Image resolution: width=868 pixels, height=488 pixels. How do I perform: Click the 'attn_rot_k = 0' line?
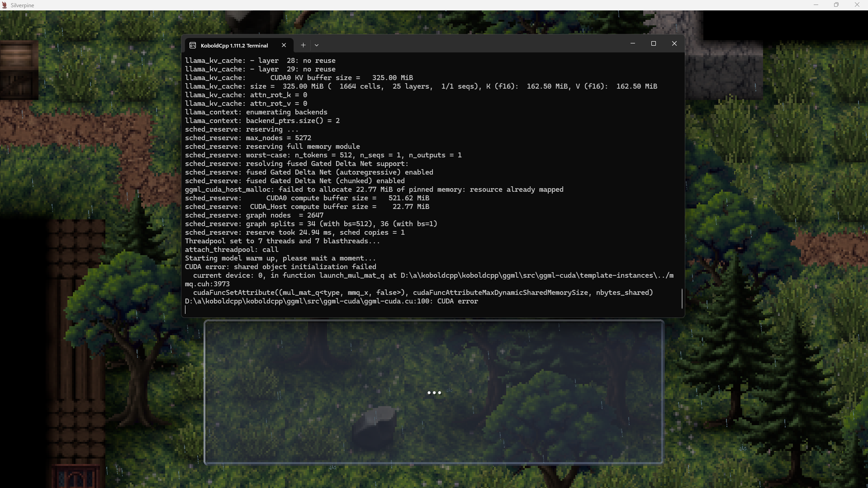click(246, 95)
